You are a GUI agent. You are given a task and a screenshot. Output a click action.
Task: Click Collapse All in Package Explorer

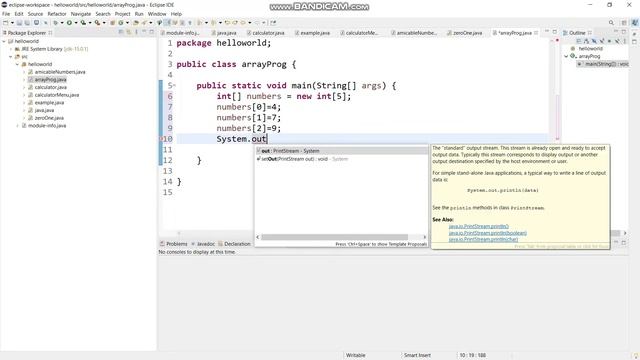click(x=121, y=32)
